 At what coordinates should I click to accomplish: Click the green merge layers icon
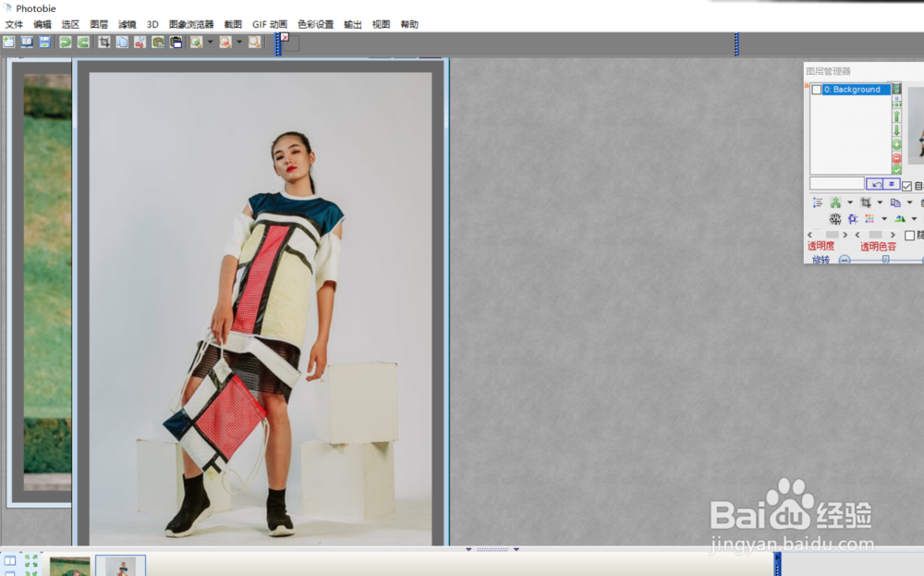click(835, 202)
